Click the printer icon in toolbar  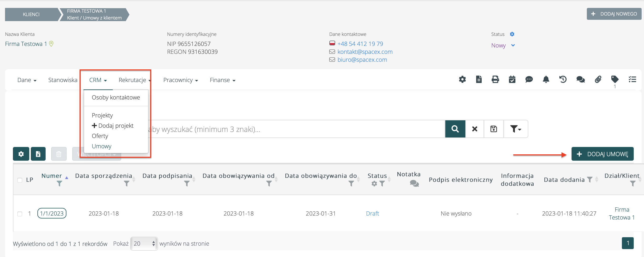pyautogui.click(x=495, y=79)
